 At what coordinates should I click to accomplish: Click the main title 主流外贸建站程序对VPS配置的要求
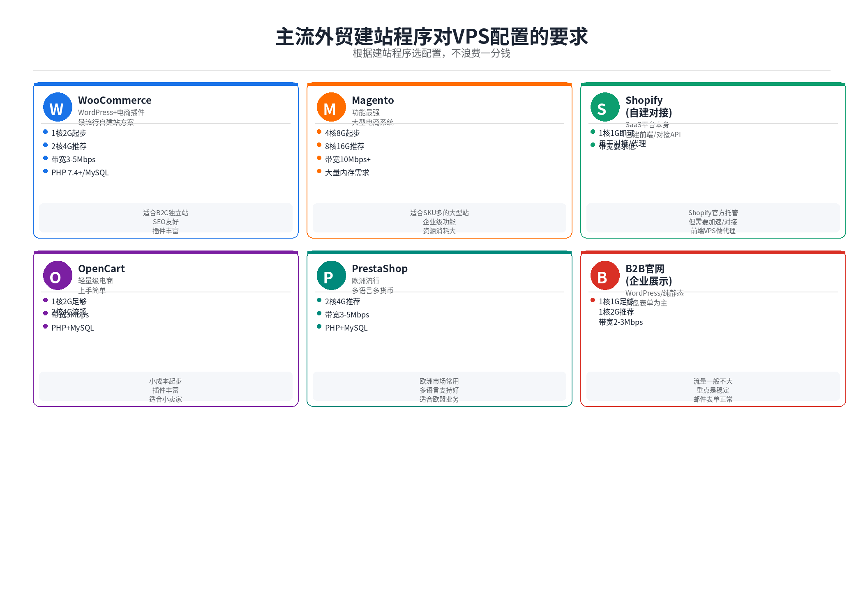pos(431,37)
